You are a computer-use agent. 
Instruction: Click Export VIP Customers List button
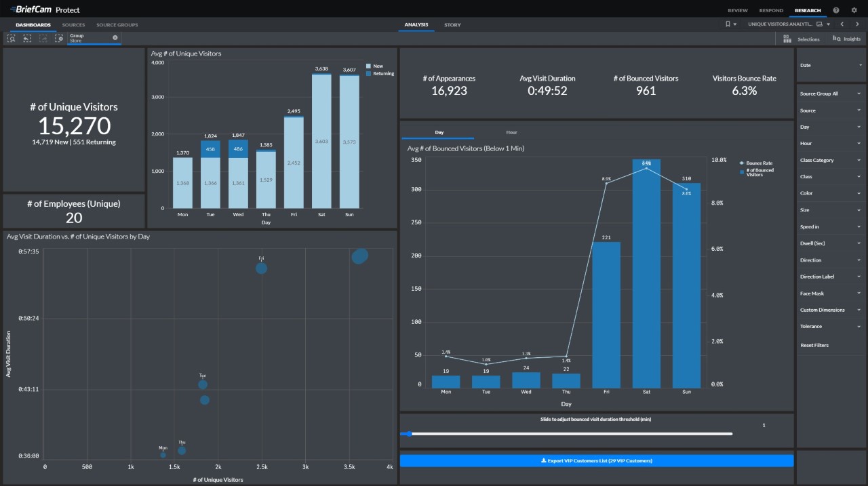pos(597,461)
